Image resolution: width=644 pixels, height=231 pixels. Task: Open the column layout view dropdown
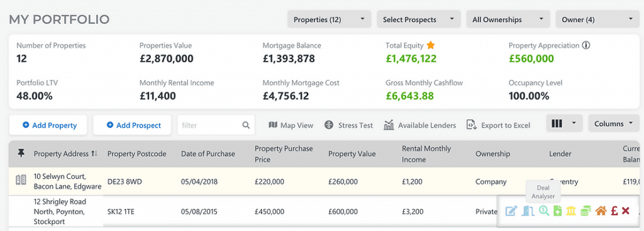tap(564, 123)
